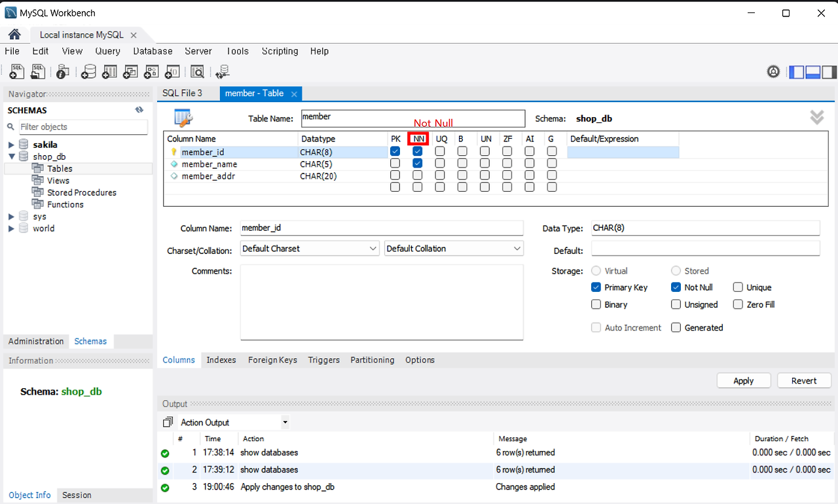Toggle NN checkbox for member_name row
This screenshot has width=838, height=504.
(417, 163)
